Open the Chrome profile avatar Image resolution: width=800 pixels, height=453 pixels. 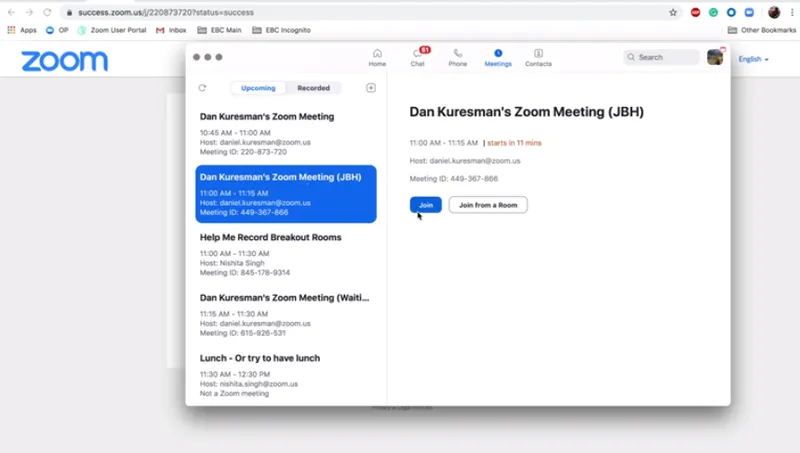click(774, 12)
